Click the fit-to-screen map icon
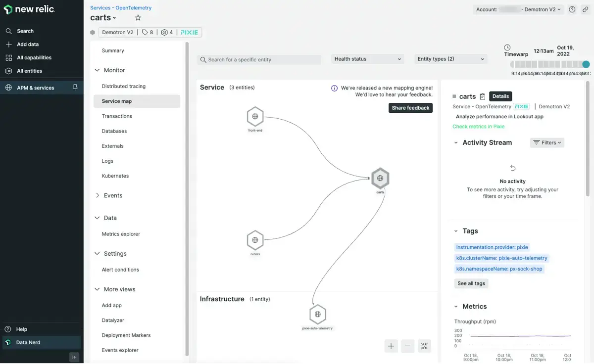 pos(424,346)
